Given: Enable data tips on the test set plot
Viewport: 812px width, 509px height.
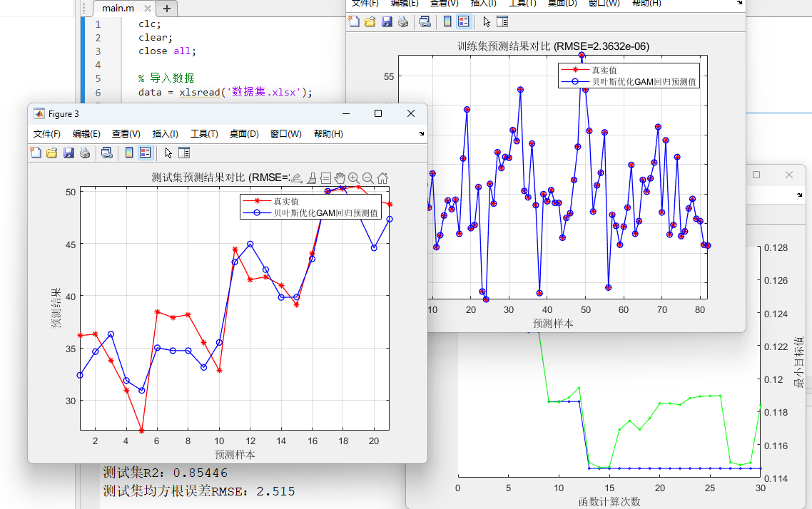Looking at the screenshot, I should (x=325, y=178).
